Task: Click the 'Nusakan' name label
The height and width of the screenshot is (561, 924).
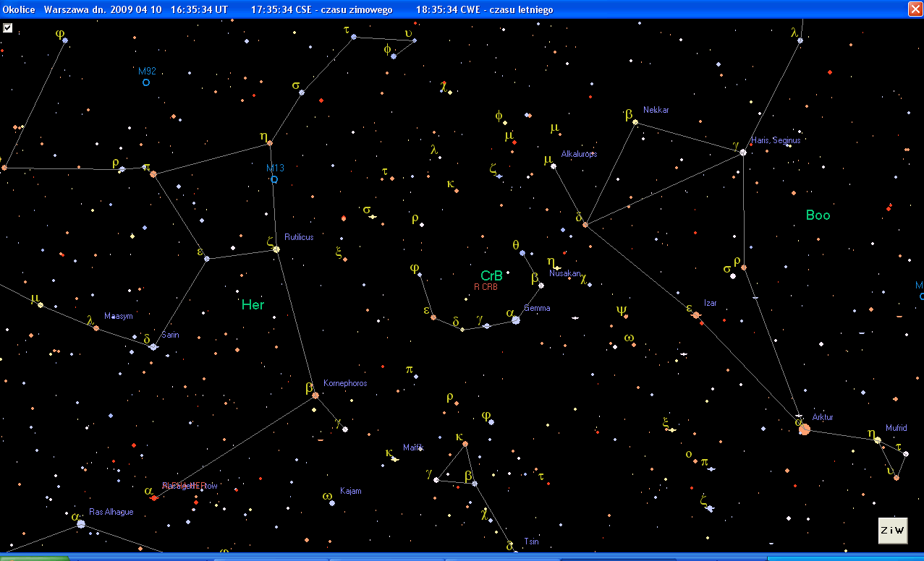Action: tap(564, 273)
